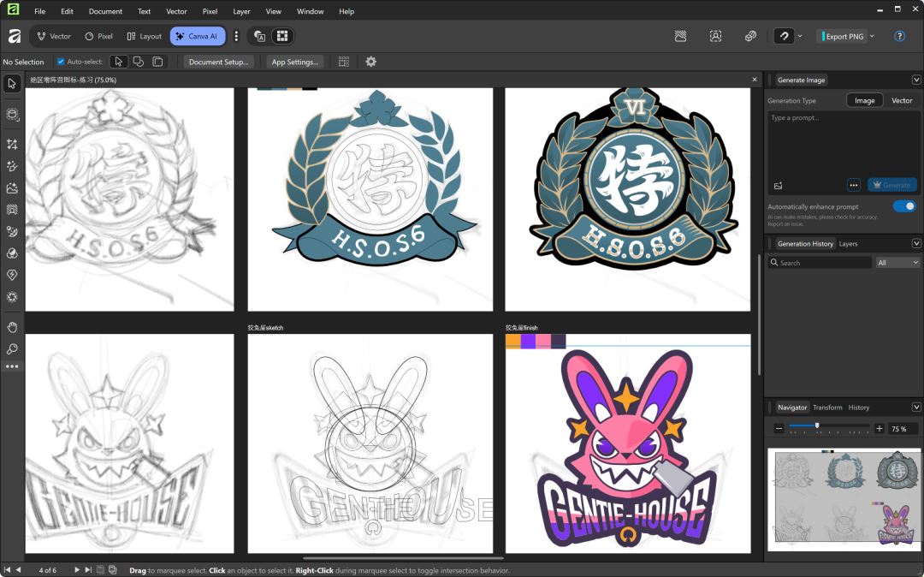Click the orange swatch above the bunny logo
Screen dimensions: 924x577
pos(512,342)
